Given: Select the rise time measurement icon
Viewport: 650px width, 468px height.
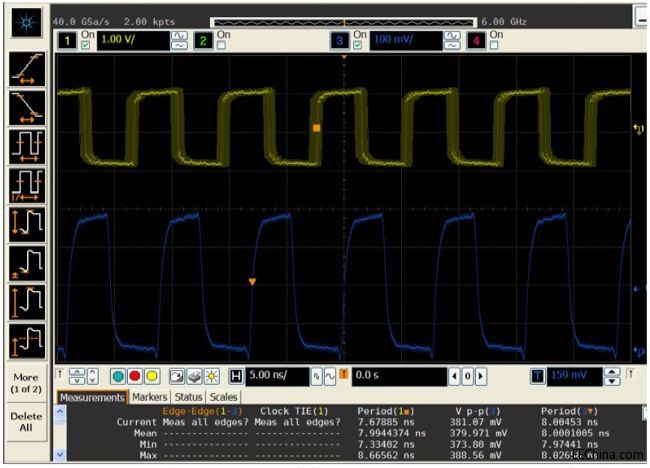Looking at the screenshot, I should (27, 69).
